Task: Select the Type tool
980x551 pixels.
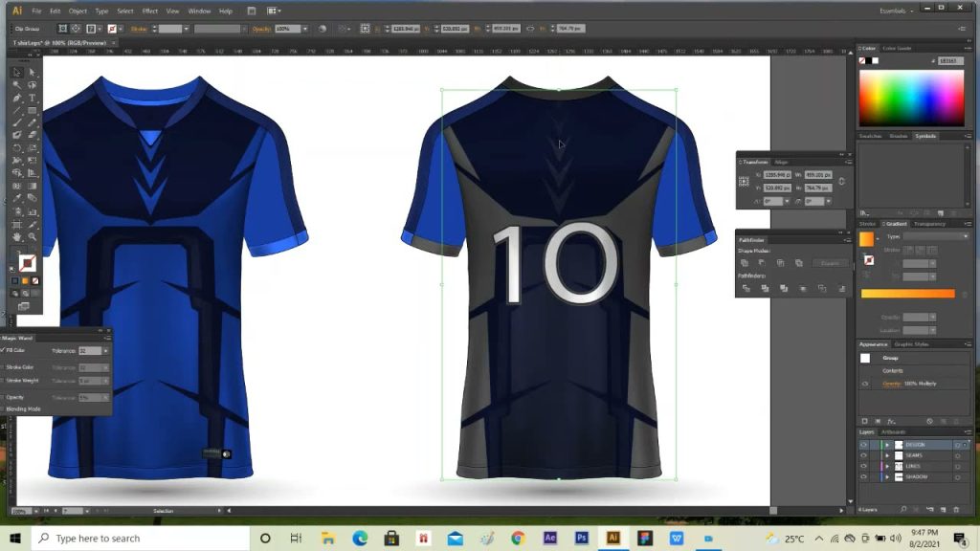Action: [x=32, y=99]
